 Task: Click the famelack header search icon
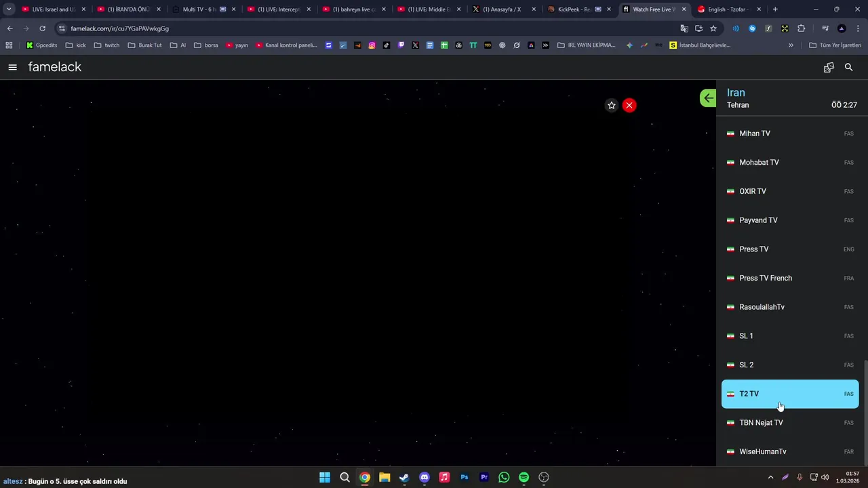[x=848, y=67]
